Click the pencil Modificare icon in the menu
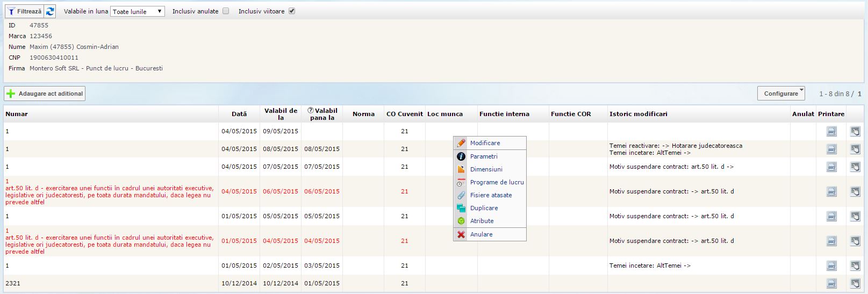Viewport: 868px width, 294px height. [461, 143]
